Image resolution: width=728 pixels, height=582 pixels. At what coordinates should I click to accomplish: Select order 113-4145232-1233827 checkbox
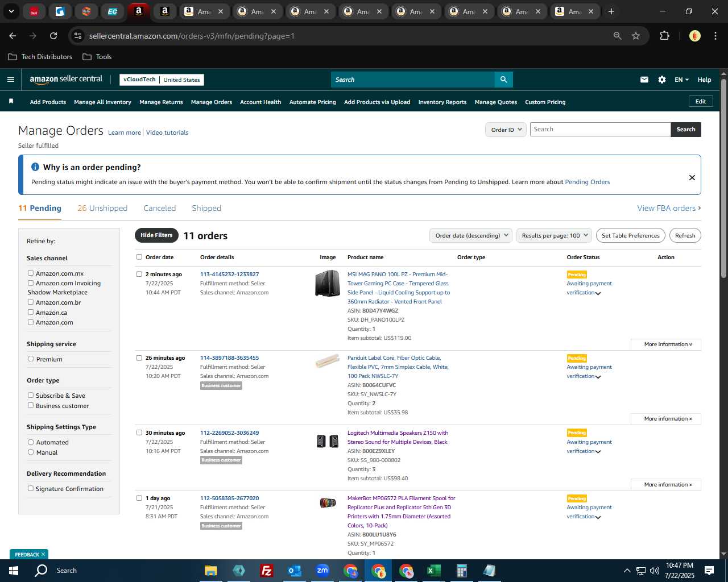(x=139, y=274)
